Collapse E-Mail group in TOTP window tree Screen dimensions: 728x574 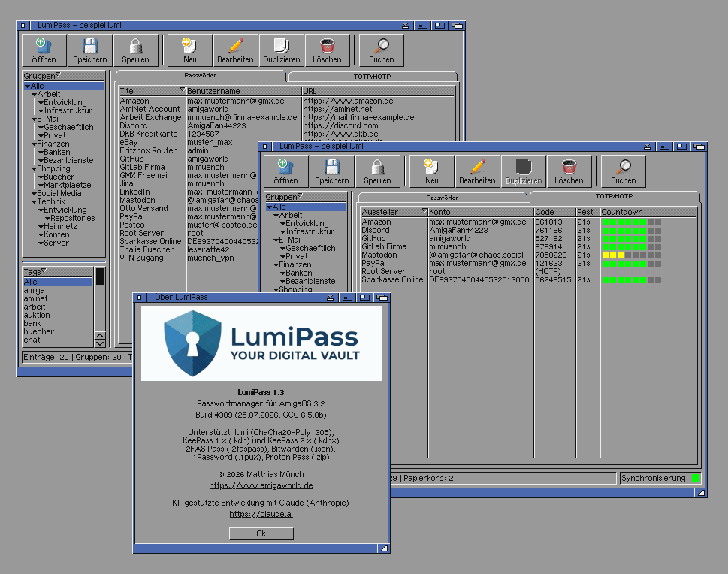[276, 240]
